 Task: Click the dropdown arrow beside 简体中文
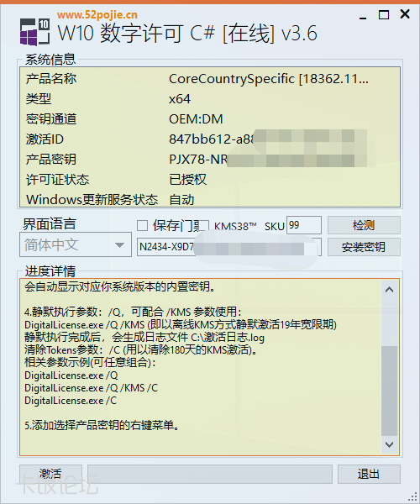click(x=120, y=245)
